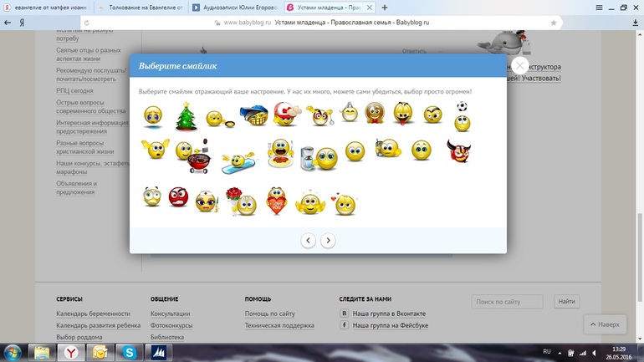Image resolution: width=644 pixels, height=362 pixels.
Task: Choose the angry red face smiley
Action: coord(179,197)
